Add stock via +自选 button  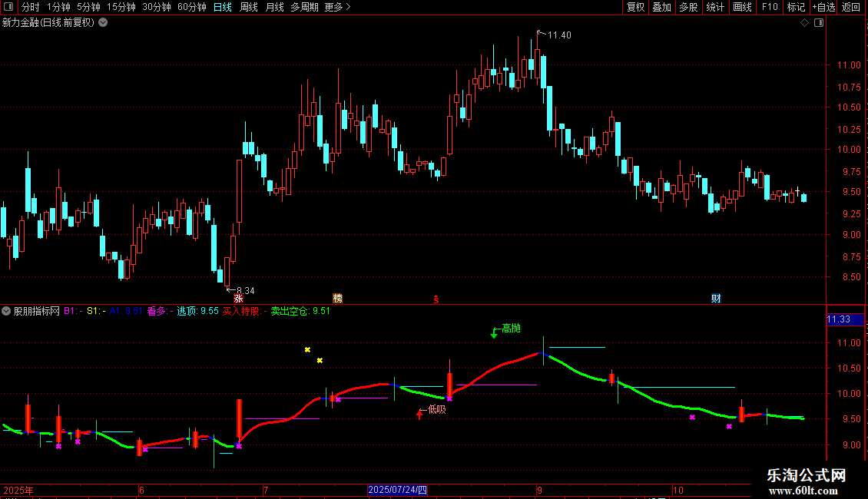click(x=823, y=7)
